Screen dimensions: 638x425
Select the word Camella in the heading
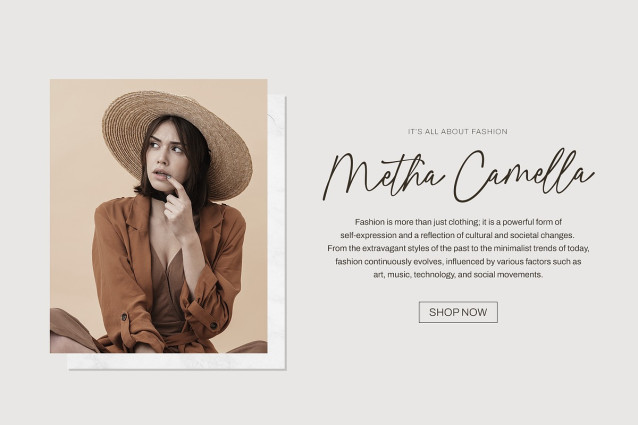coord(524,174)
